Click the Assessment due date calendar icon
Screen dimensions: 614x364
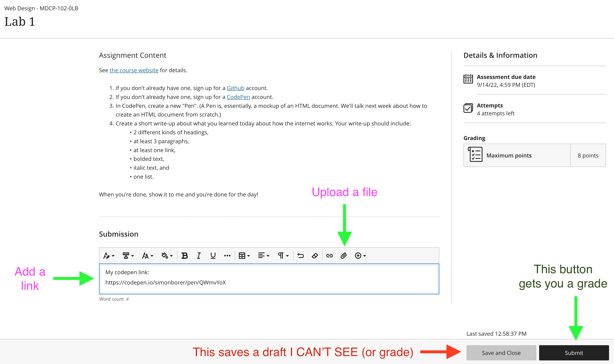468,79
